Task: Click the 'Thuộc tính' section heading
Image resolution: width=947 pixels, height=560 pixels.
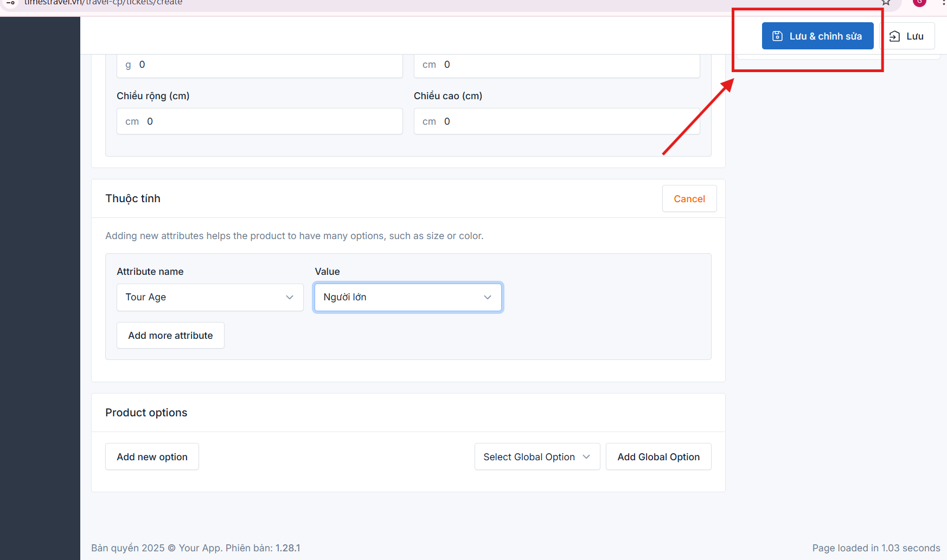Action: click(133, 198)
